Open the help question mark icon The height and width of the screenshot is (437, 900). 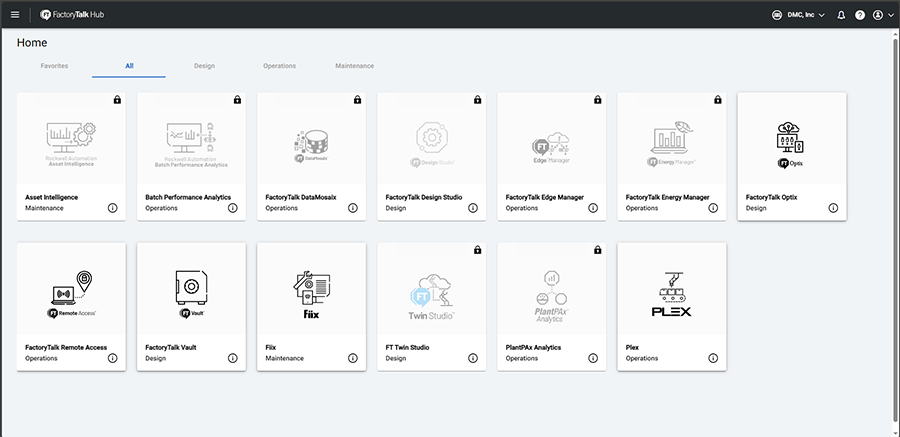[x=860, y=15]
